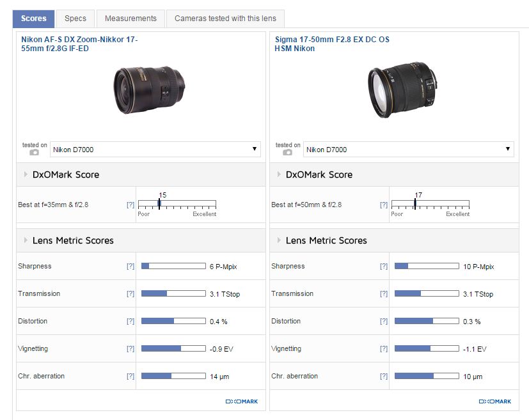Click help icon for Sigma Chr. aberration
Image resolution: width=529 pixels, height=420 pixels.
(384, 377)
